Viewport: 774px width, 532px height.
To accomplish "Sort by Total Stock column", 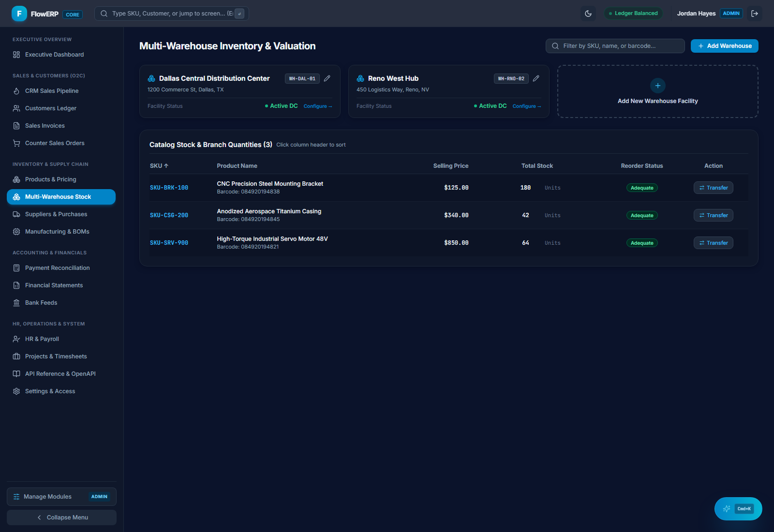I will (537, 166).
